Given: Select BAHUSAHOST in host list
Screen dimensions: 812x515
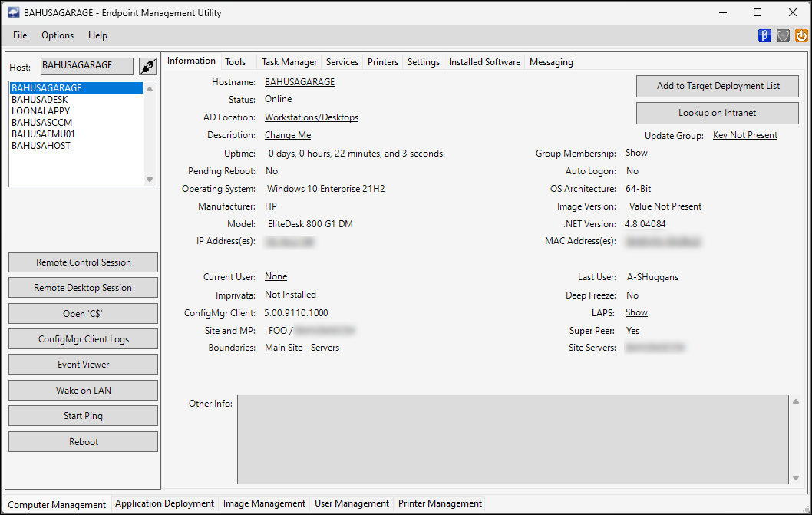Looking at the screenshot, I should (77, 146).
